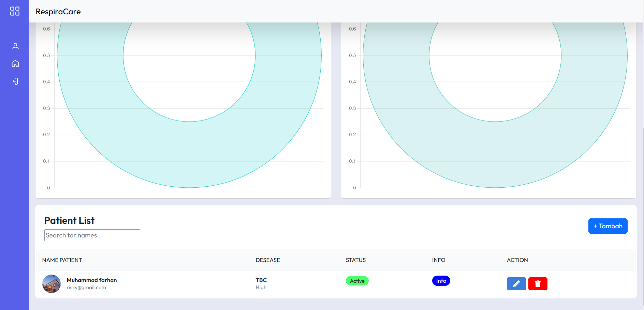Focus the Search for names field
The width and height of the screenshot is (644, 310).
[x=92, y=235]
